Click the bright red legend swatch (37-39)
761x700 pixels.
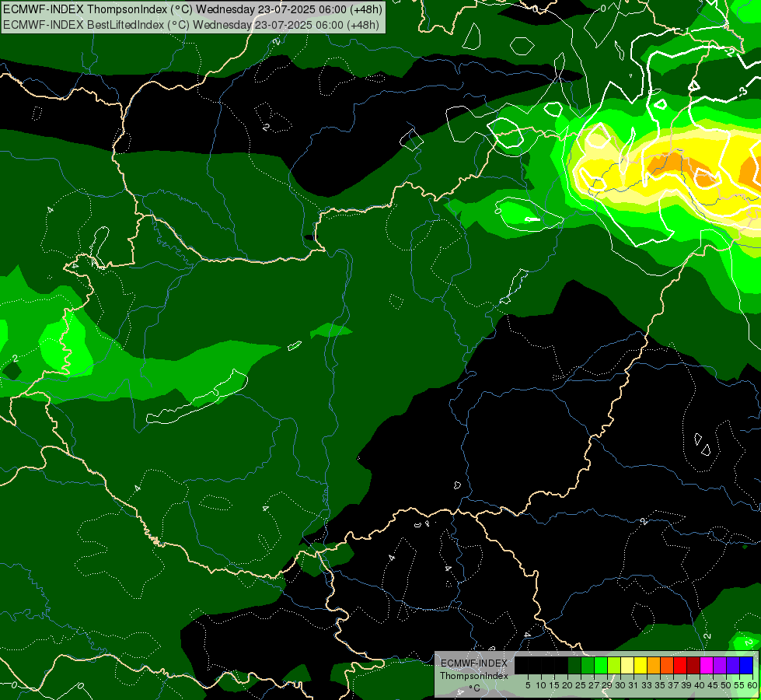[x=680, y=665]
